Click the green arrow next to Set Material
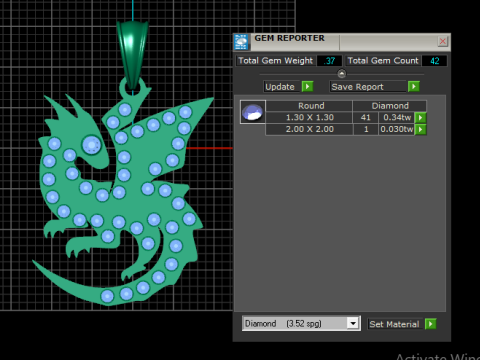Screen dimensions: 480x360 [431, 324]
